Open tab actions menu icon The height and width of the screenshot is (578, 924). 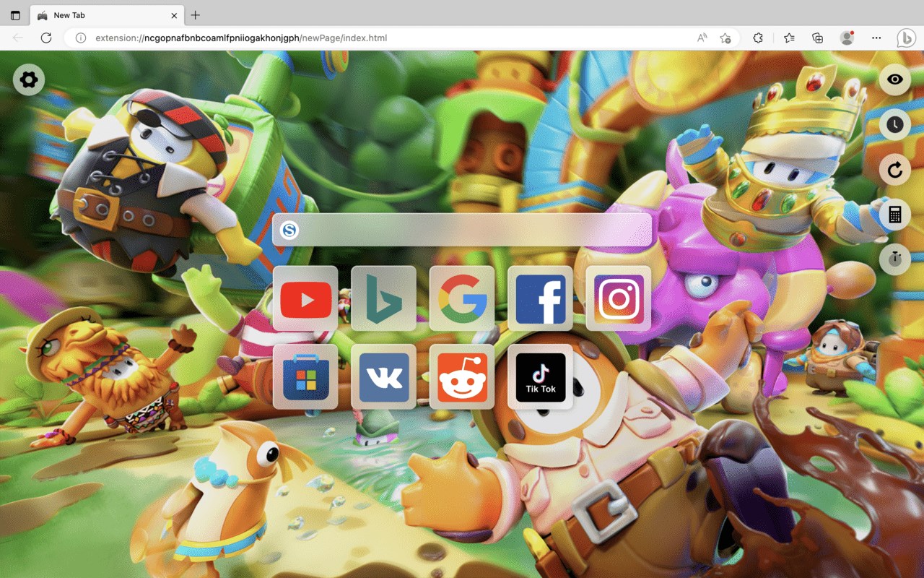pyautogui.click(x=15, y=15)
